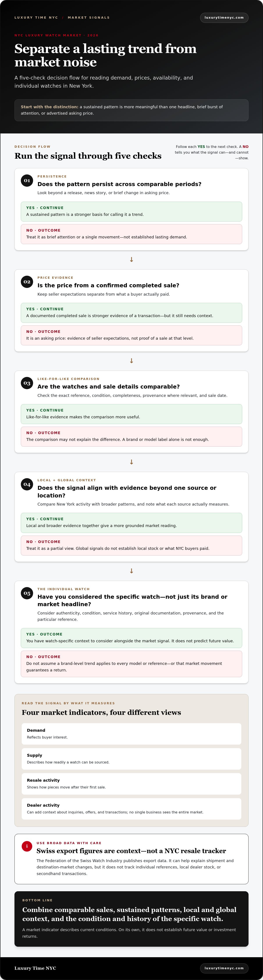Select the Demand indicator card
The width and height of the screenshot is (263, 980).
(131, 733)
